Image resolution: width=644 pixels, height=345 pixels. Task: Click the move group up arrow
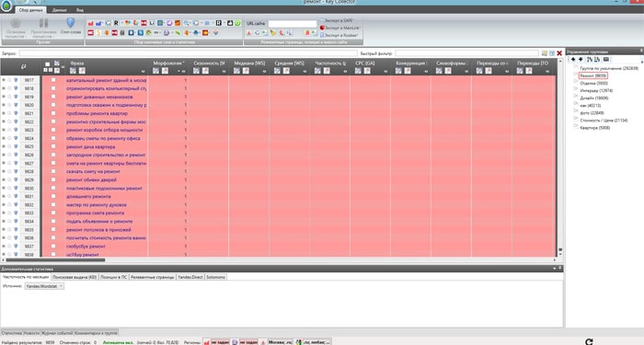pos(573,60)
